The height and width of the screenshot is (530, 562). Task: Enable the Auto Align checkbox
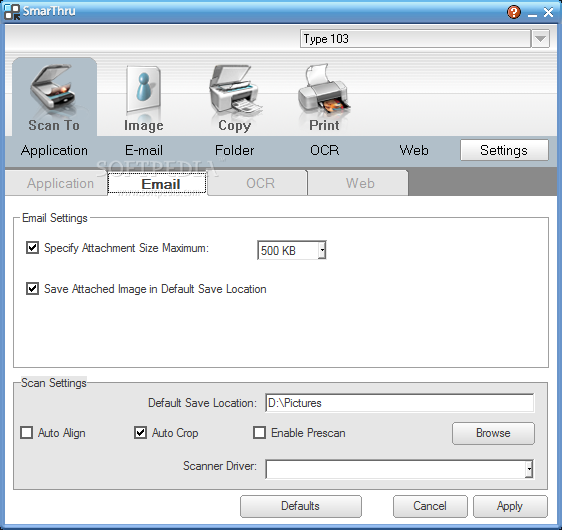coord(27,433)
